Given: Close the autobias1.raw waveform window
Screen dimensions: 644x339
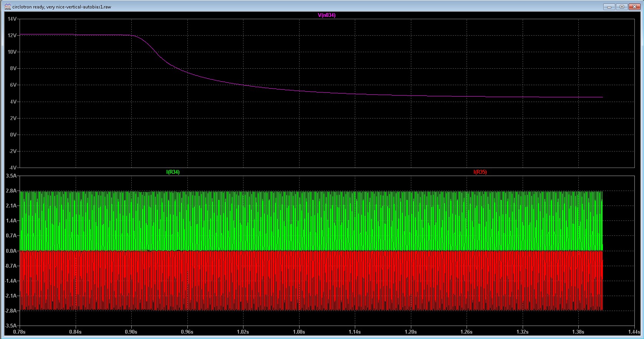Looking at the screenshot, I should click(x=635, y=7).
